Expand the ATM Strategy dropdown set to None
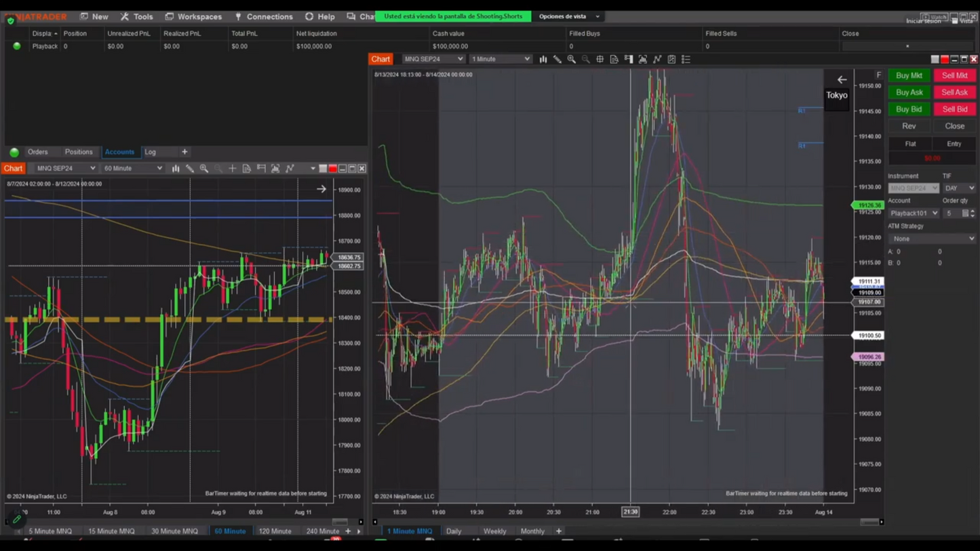The width and height of the screenshot is (980, 551). pyautogui.click(x=932, y=239)
